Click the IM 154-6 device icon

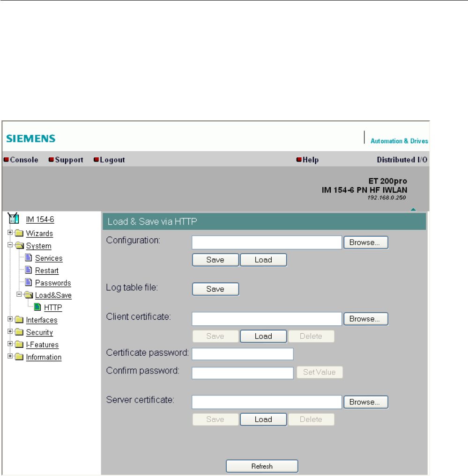point(14,218)
